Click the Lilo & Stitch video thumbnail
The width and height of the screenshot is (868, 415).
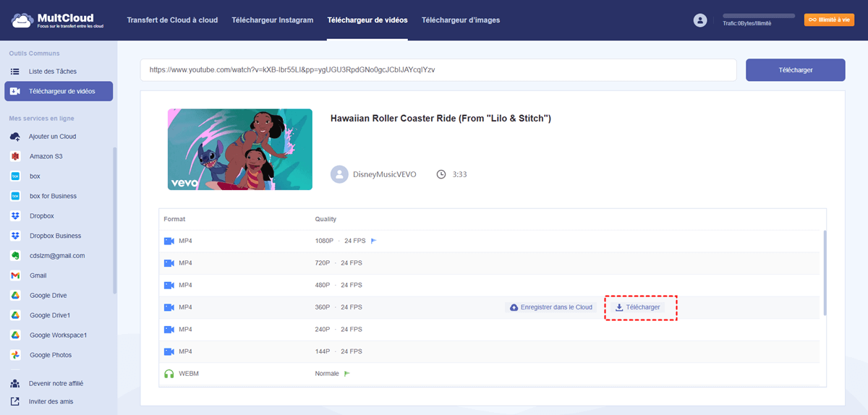tap(240, 149)
